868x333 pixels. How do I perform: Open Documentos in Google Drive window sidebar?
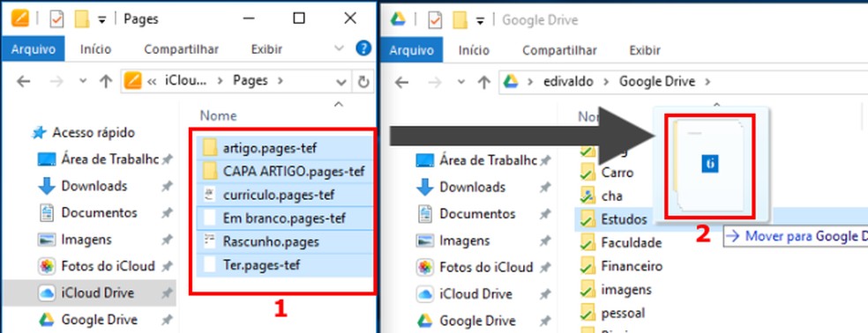pos(466,213)
